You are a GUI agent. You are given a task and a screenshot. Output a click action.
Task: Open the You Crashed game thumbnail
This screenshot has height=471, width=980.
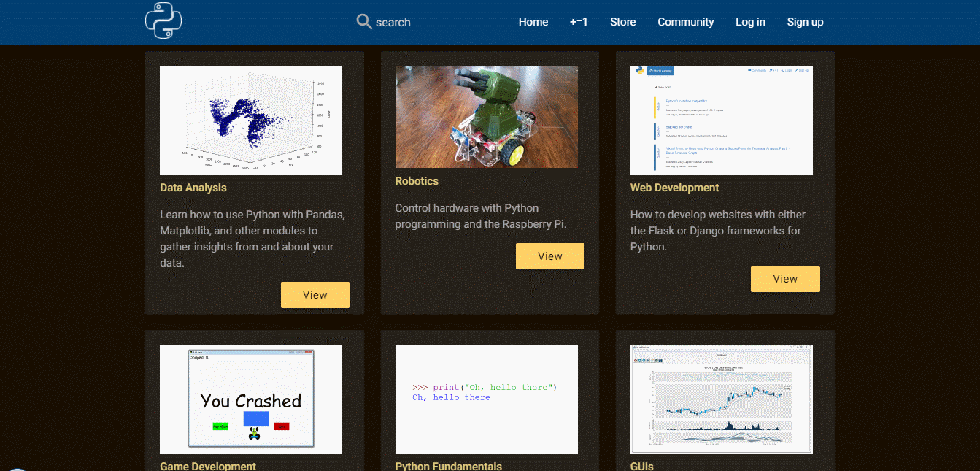[x=251, y=399]
